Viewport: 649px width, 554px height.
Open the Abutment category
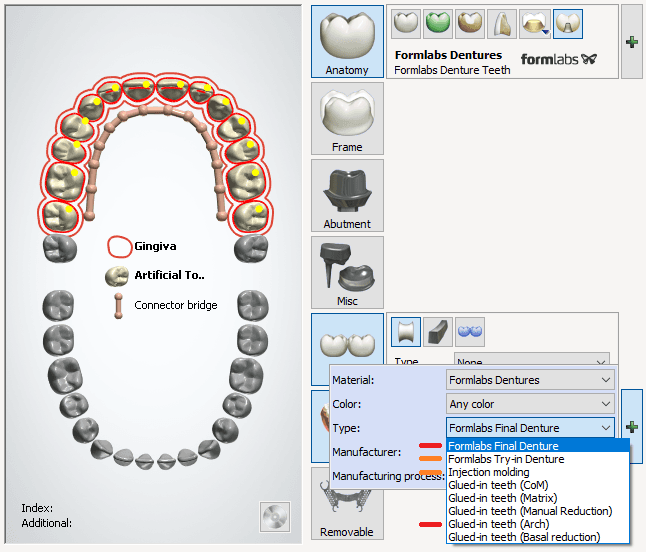tap(347, 196)
